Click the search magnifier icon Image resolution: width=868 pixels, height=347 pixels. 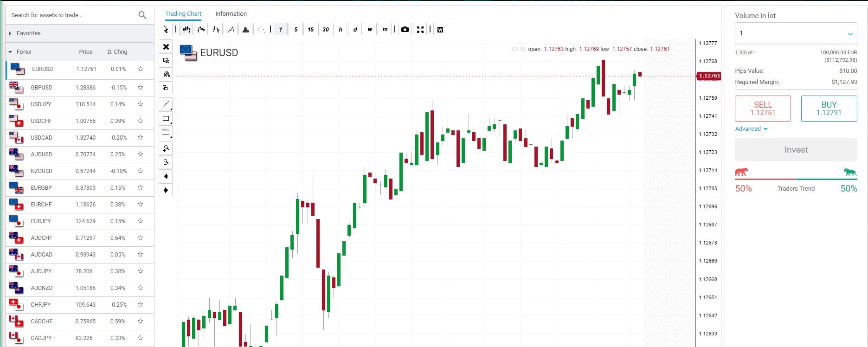[142, 15]
